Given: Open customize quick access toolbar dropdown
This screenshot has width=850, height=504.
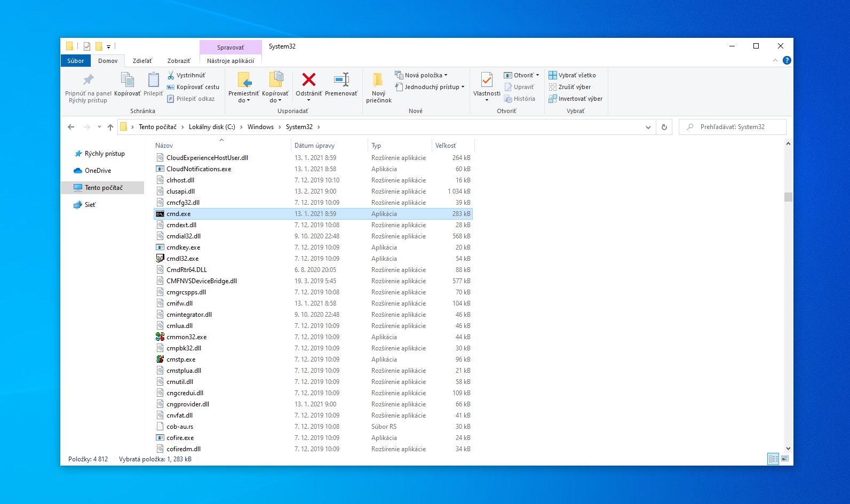Looking at the screenshot, I should pyautogui.click(x=108, y=46).
